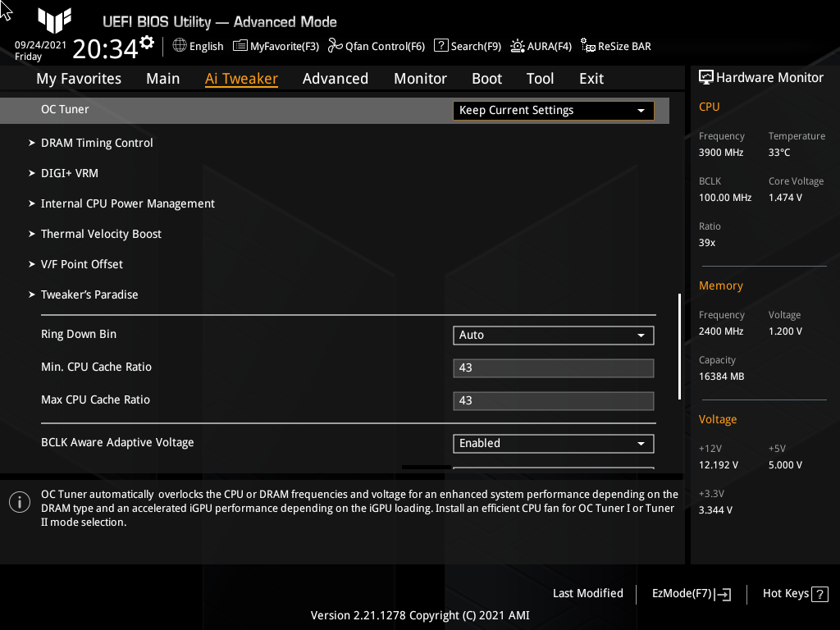This screenshot has width=840, height=630.
Task: Click the settings gear next to the clock
Action: coord(147,43)
